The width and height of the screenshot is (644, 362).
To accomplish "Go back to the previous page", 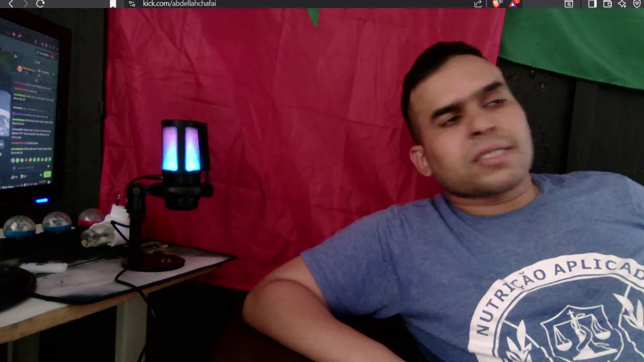I will [x=11, y=4].
